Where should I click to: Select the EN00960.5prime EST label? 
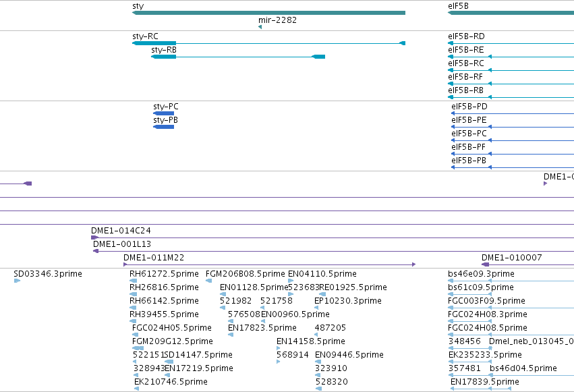[295, 314]
